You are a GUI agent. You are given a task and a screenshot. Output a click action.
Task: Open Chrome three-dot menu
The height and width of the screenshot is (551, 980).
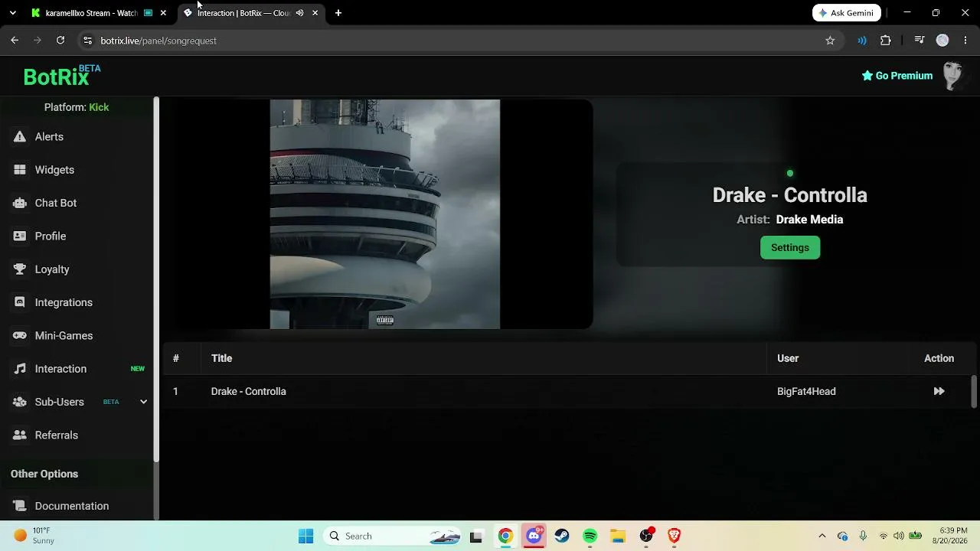(x=966, y=41)
